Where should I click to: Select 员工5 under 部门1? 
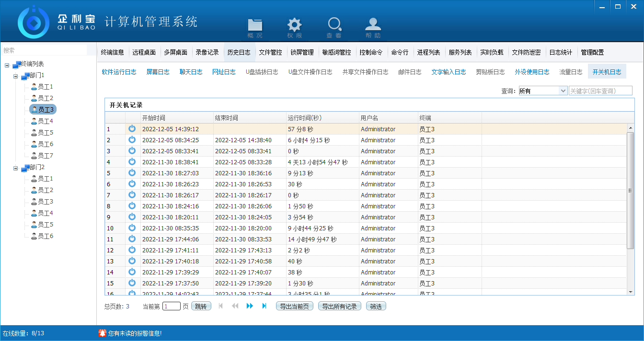point(45,133)
